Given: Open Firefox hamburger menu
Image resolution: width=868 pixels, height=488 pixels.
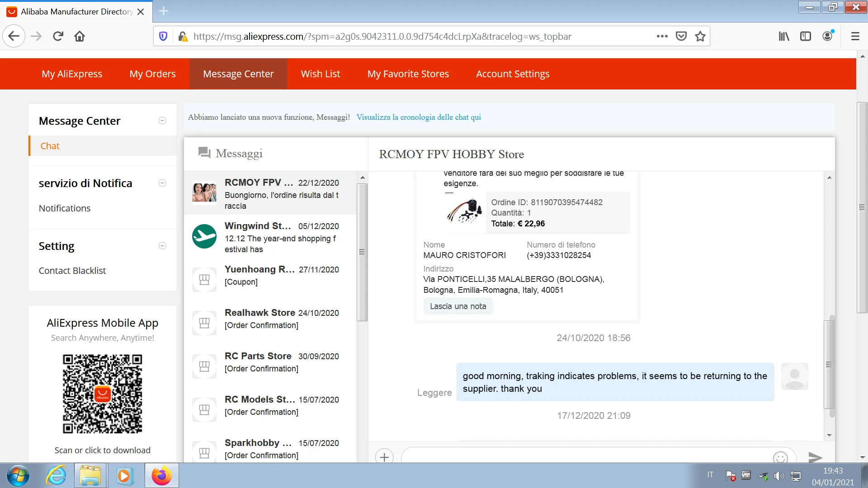Looking at the screenshot, I should 855,36.
